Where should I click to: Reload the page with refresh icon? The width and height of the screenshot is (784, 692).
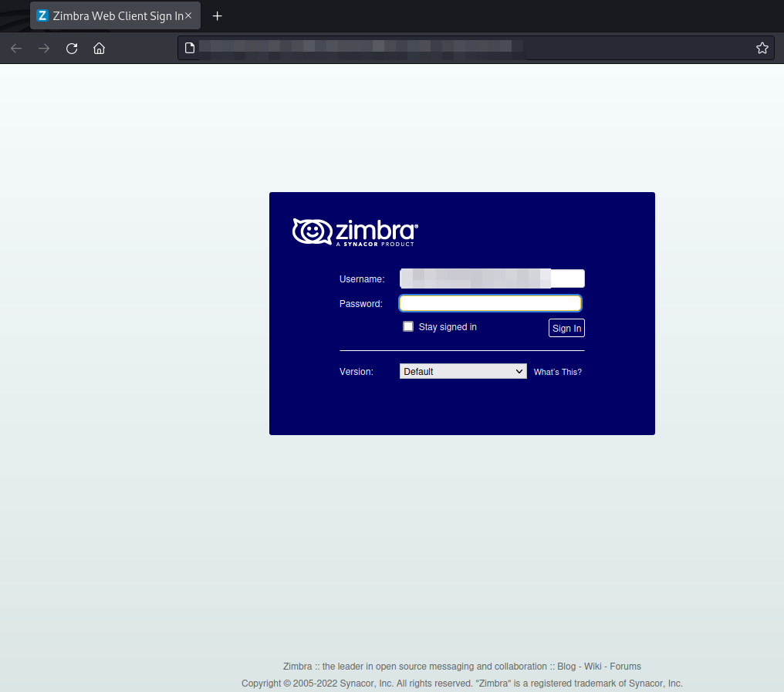click(x=72, y=49)
